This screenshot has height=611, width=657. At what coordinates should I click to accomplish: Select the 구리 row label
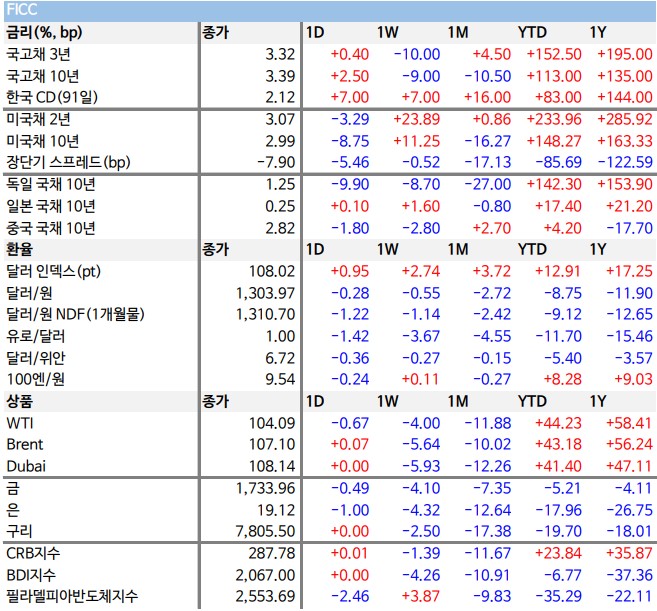pyautogui.click(x=19, y=531)
